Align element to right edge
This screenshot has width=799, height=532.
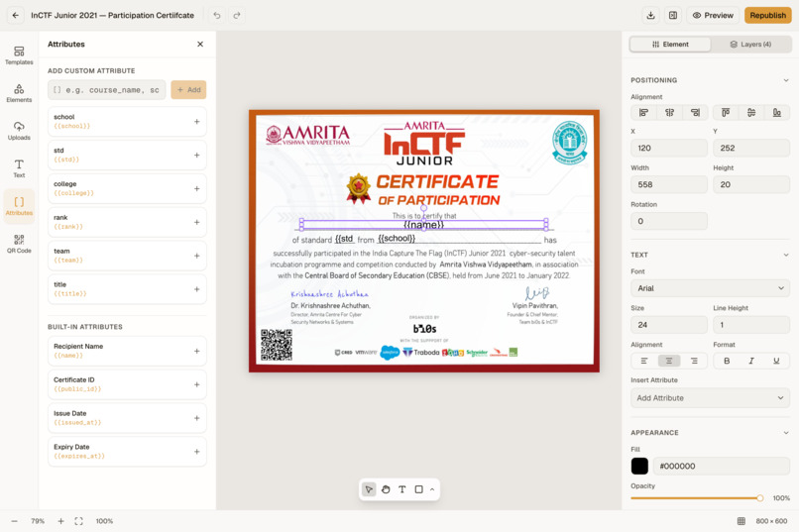click(695, 113)
